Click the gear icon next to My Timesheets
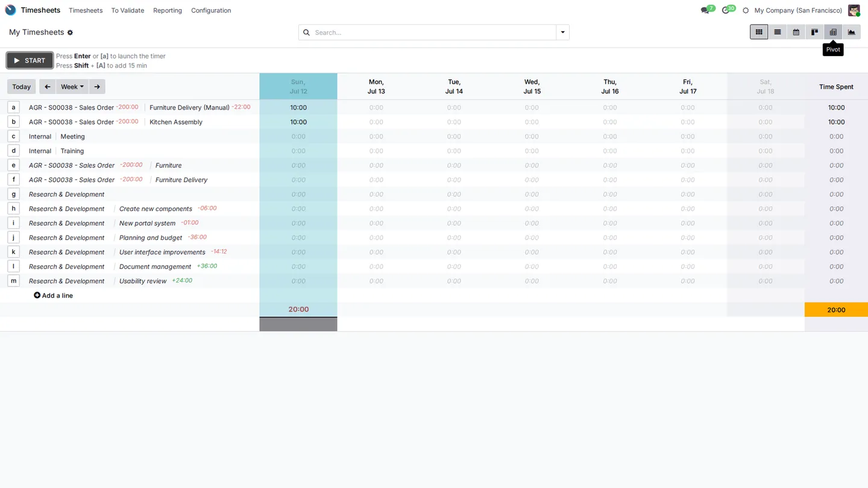Viewport: 868px width, 488px height. [70, 33]
